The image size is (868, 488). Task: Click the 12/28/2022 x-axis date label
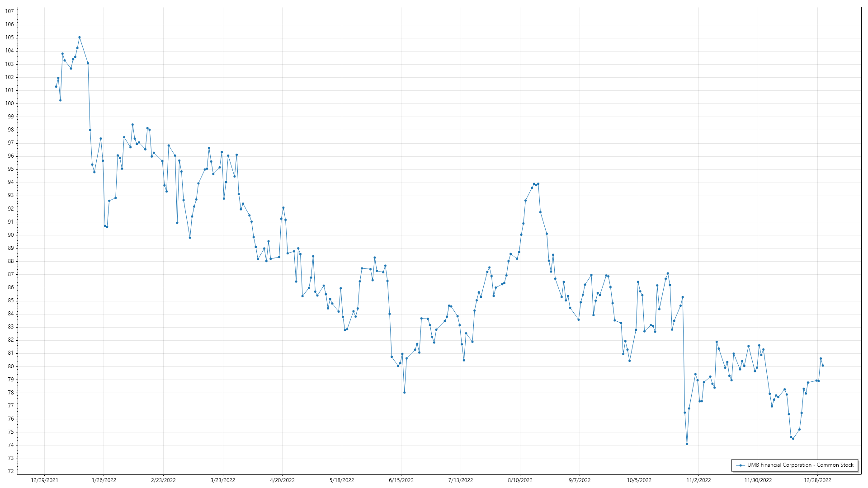817,480
